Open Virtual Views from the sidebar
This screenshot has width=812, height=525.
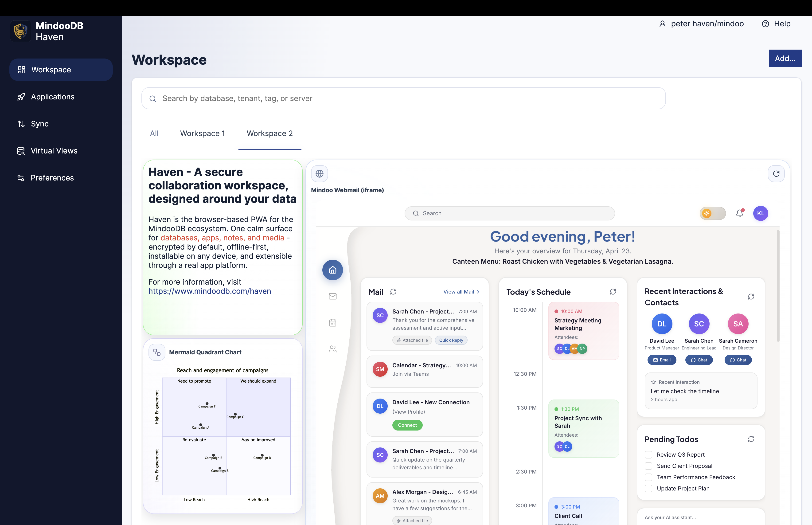(x=54, y=150)
